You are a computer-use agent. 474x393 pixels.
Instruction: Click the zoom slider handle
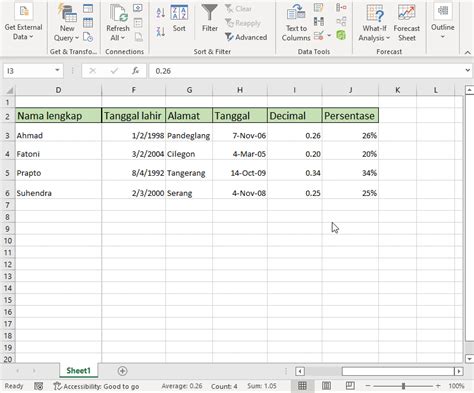tap(403, 386)
